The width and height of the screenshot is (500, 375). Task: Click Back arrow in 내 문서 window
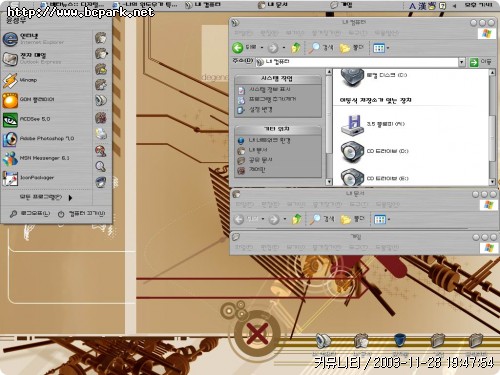240,219
